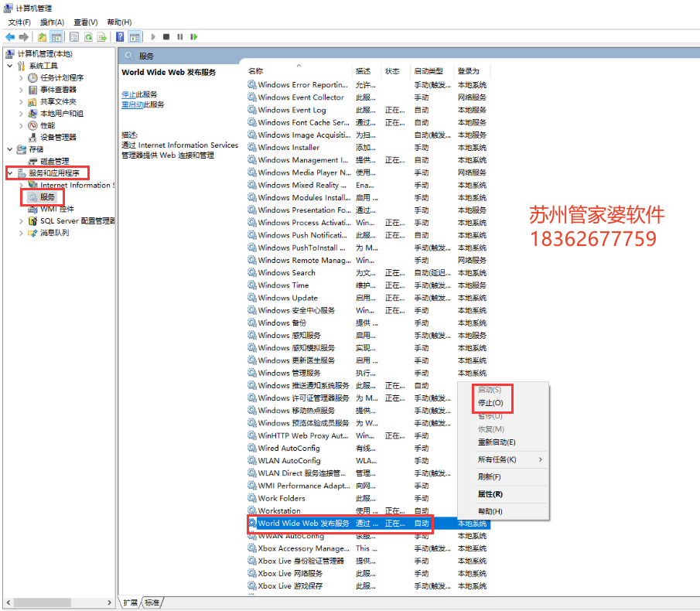Click the Pause Service toolbar icon

pyautogui.click(x=180, y=36)
